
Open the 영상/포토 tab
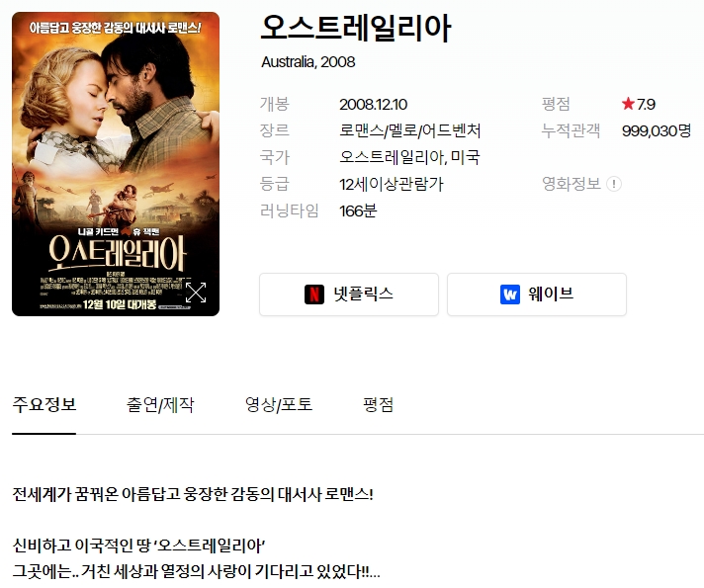point(279,404)
